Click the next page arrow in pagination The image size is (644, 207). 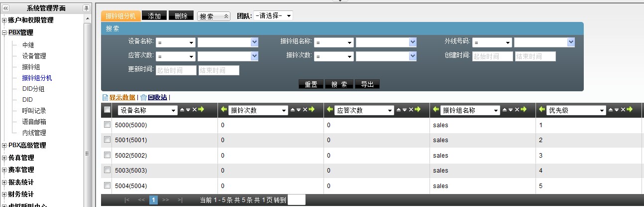coord(166,200)
